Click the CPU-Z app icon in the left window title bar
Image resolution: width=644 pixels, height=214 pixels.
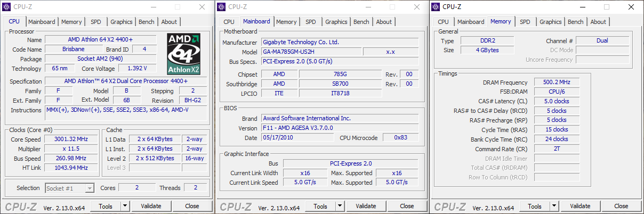[x=7, y=7]
